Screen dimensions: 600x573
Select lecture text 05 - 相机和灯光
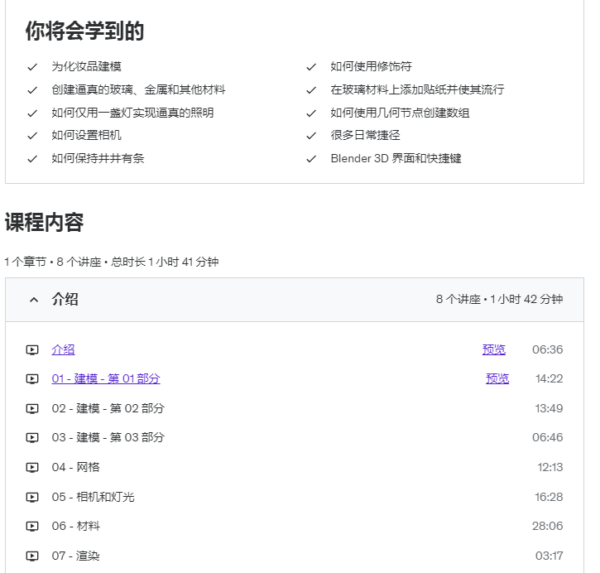click(93, 497)
